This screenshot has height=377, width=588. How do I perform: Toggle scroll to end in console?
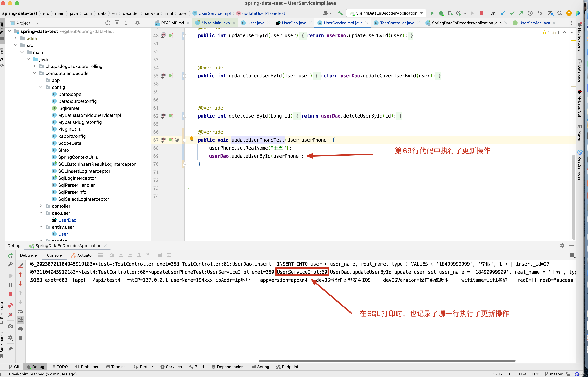tap(21, 320)
